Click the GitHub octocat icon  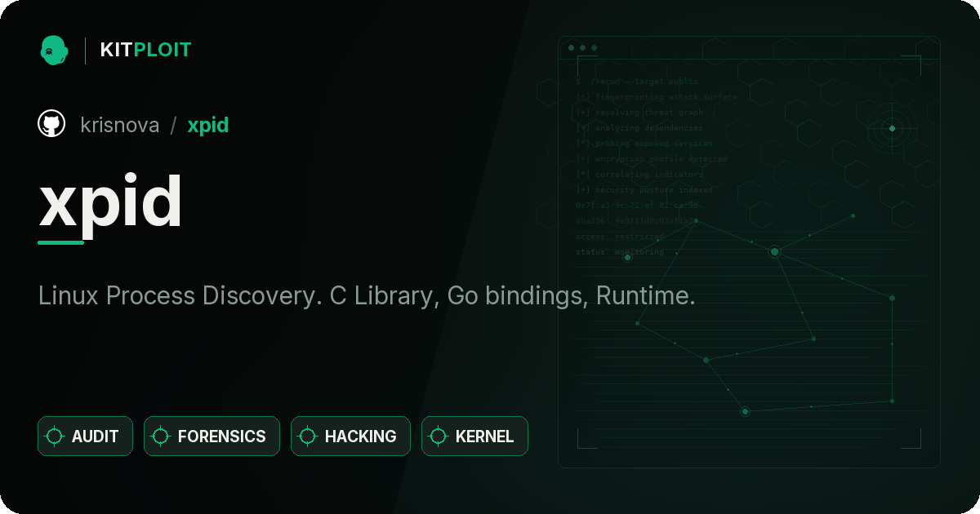click(51, 124)
